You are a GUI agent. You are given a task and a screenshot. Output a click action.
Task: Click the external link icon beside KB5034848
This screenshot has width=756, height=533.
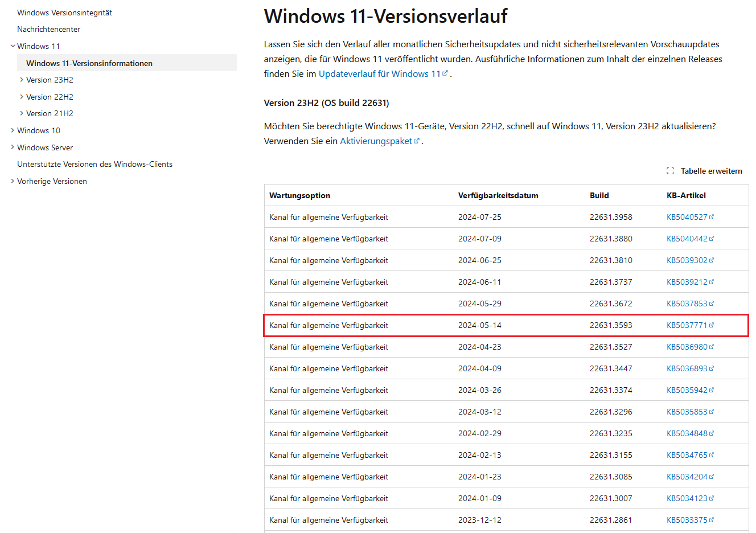click(712, 433)
